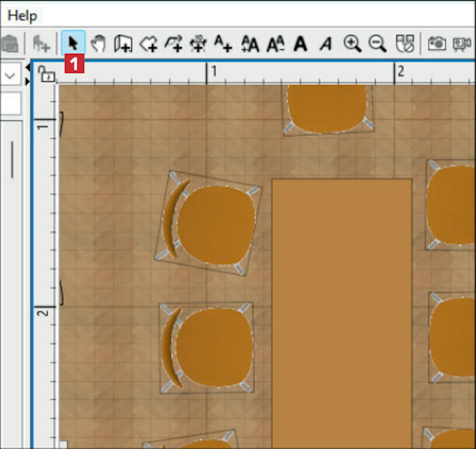
Task: Choose the Pan hand tool
Action: tap(98, 43)
